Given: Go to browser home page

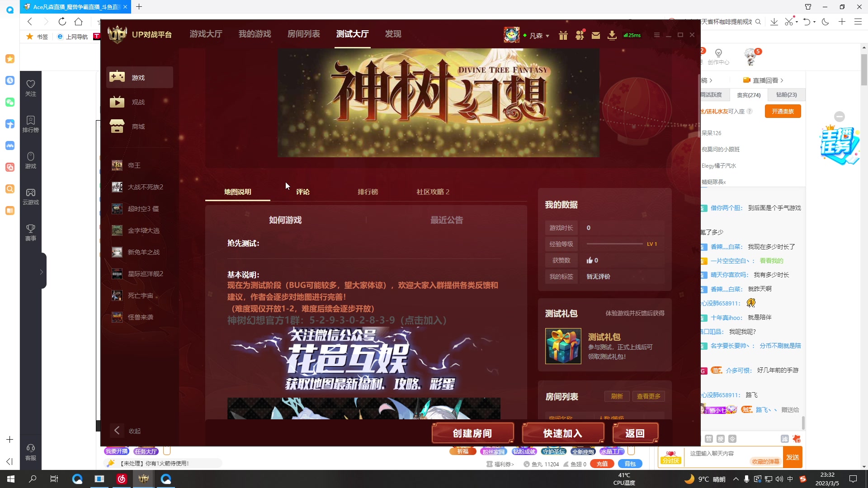Looking at the screenshot, I should click(79, 22).
